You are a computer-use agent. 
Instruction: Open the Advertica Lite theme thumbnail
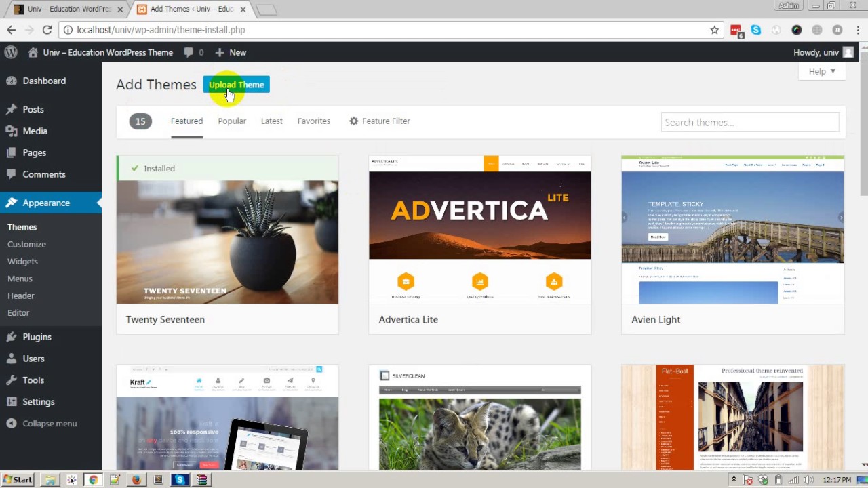tap(480, 230)
